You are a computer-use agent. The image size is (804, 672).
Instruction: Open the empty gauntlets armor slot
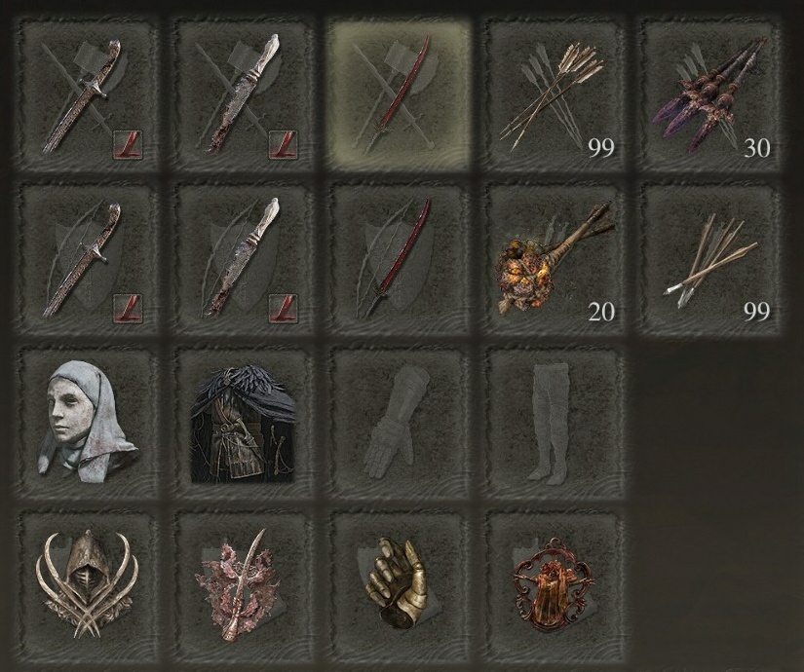click(x=399, y=422)
